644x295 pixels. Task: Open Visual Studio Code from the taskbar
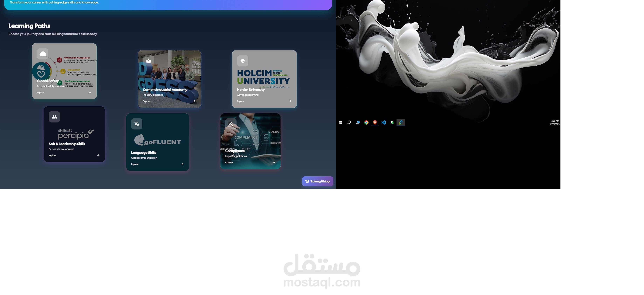click(x=384, y=122)
